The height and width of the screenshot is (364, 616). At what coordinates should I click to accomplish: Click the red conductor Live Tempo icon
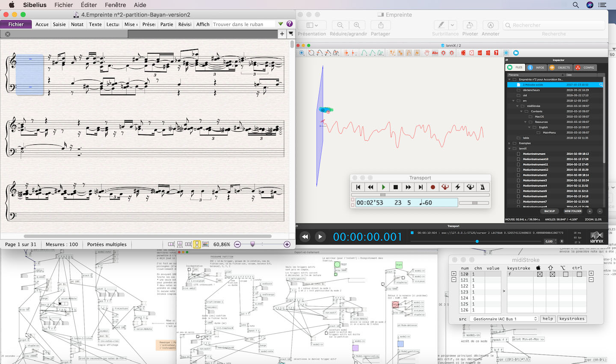(445, 187)
